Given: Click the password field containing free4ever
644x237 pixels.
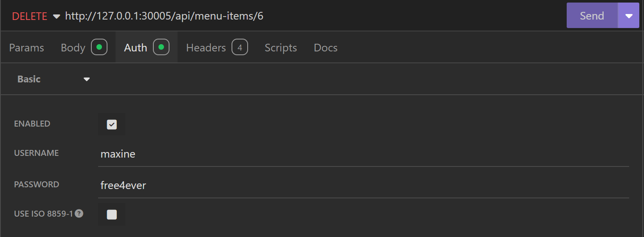Looking at the screenshot, I should pyautogui.click(x=363, y=185).
